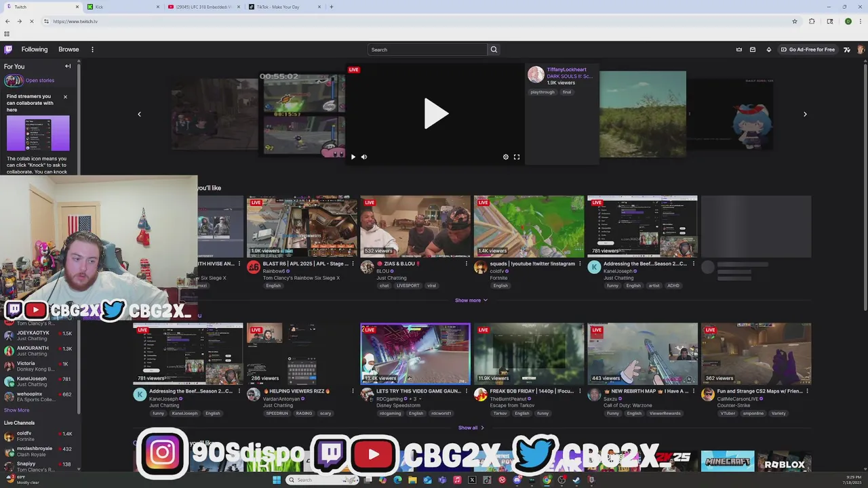Open Minecraft category tile
Image resolution: width=868 pixels, height=488 pixels.
click(x=728, y=462)
